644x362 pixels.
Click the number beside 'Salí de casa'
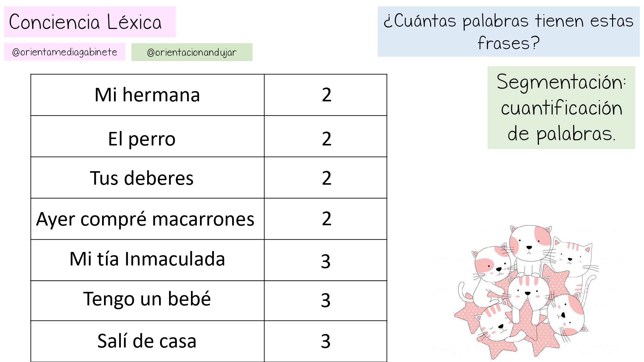326,341
